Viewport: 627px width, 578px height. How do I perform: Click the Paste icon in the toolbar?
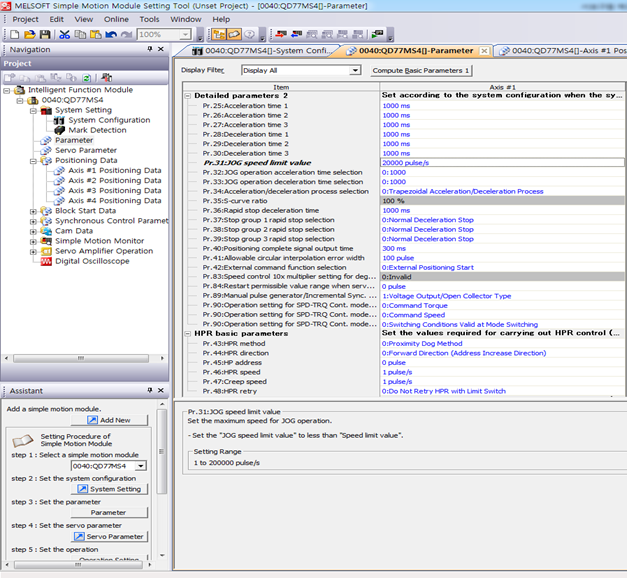pos(95,35)
